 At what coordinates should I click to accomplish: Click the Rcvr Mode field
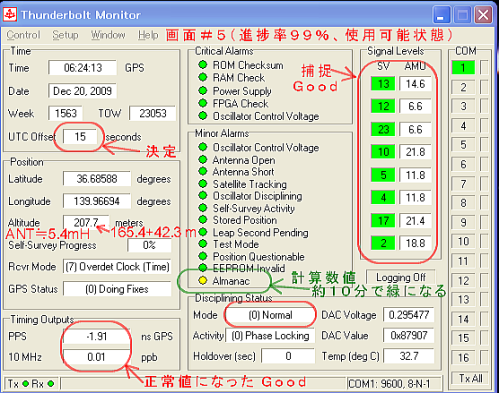tap(117, 267)
